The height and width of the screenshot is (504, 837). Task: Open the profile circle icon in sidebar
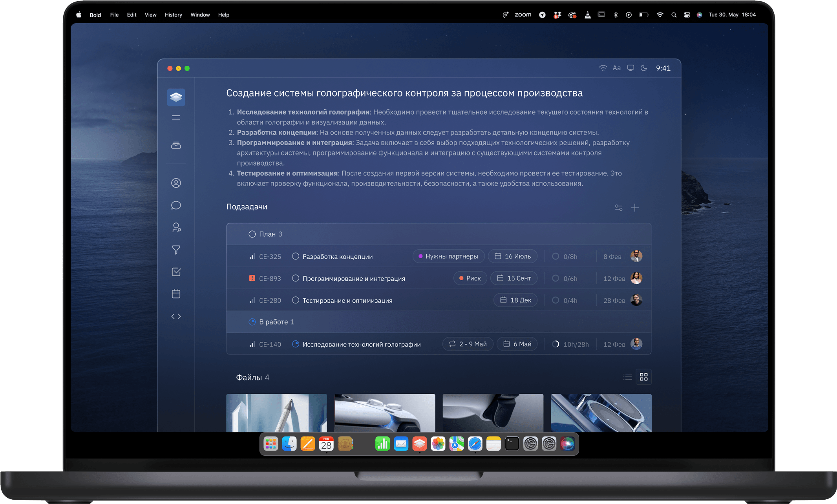[x=176, y=183]
